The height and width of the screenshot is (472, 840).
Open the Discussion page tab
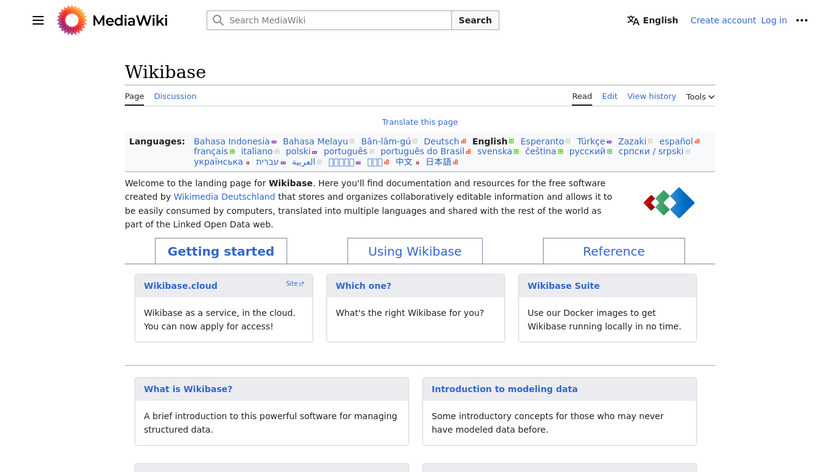click(x=175, y=96)
